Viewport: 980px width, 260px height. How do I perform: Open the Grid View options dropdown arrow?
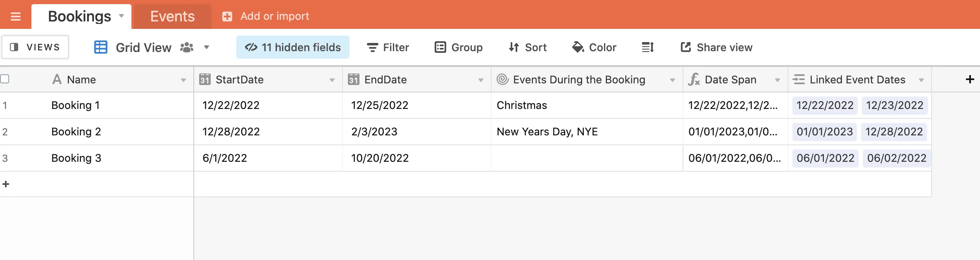(207, 47)
